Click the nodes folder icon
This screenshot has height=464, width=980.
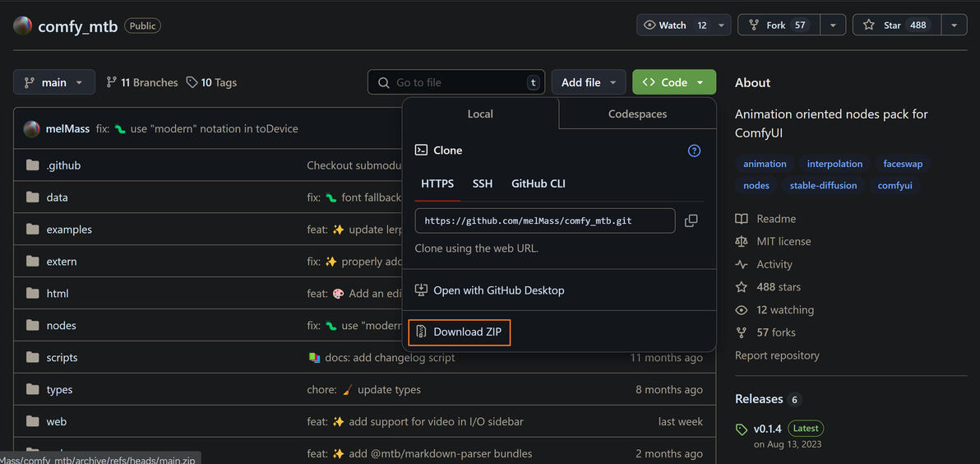pos(33,326)
